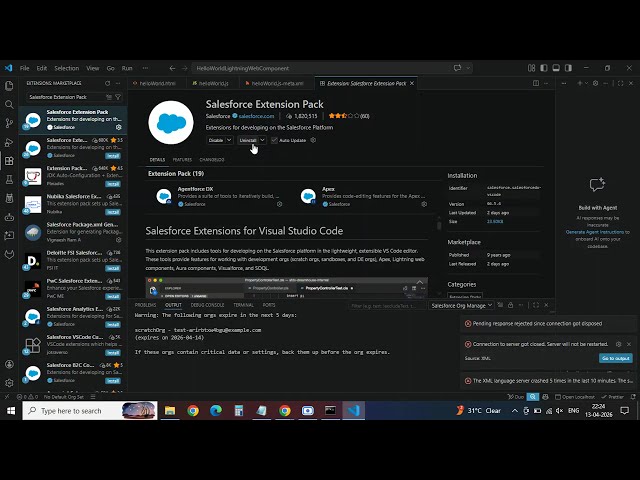This screenshot has height=480, width=640.
Task: Toggle bottom panel visibility
Action: tap(556, 68)
